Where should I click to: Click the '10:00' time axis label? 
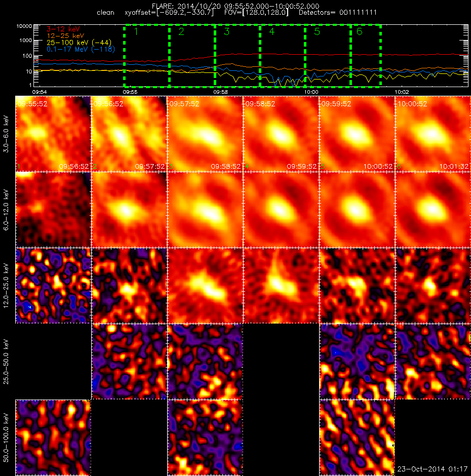click(311, 92)
